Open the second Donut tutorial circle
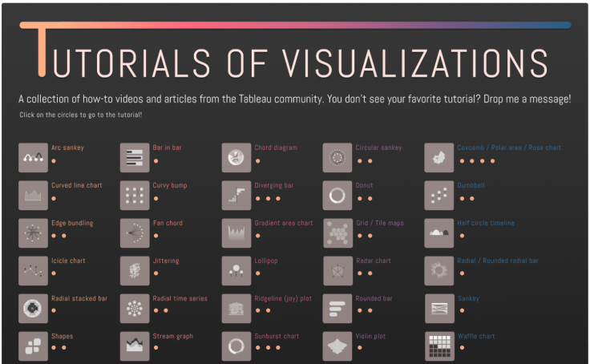 pos(370,199)
